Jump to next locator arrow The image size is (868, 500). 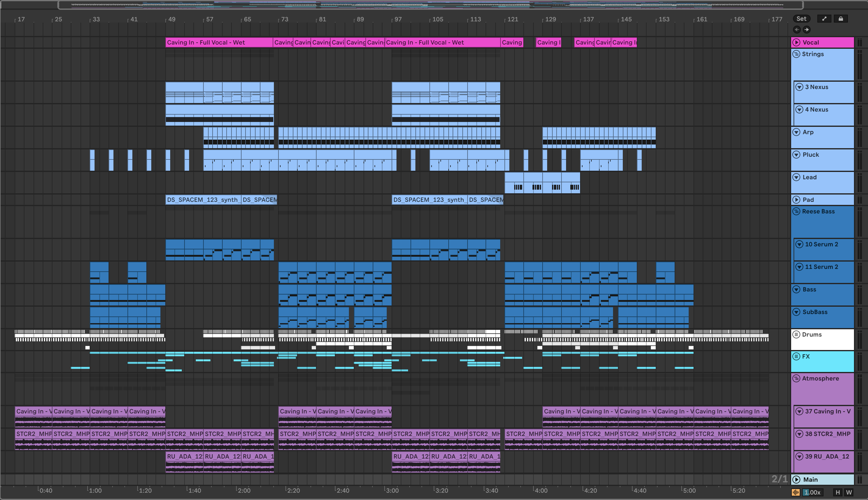coord(806,30)
